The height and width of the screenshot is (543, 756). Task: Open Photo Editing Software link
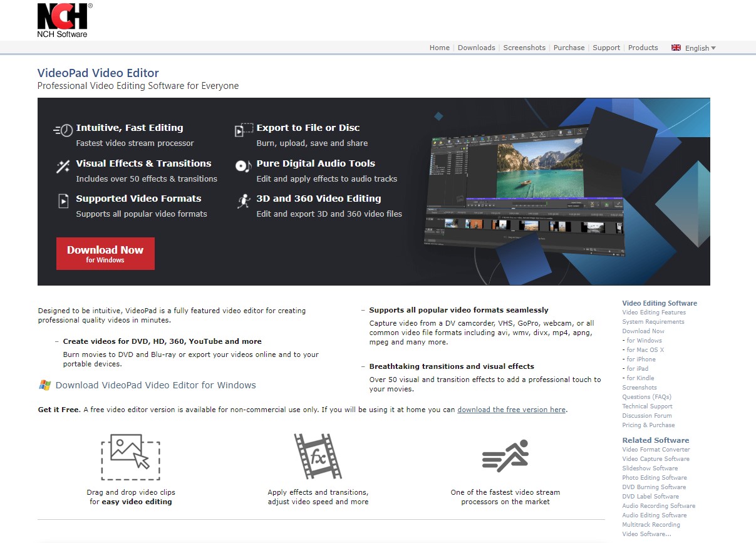(655, 478)
